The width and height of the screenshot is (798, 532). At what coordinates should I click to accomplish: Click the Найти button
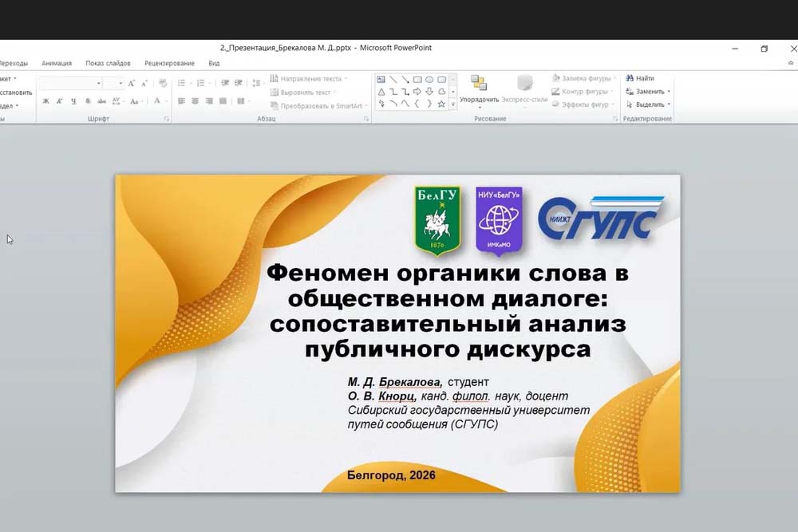[640, 78]
